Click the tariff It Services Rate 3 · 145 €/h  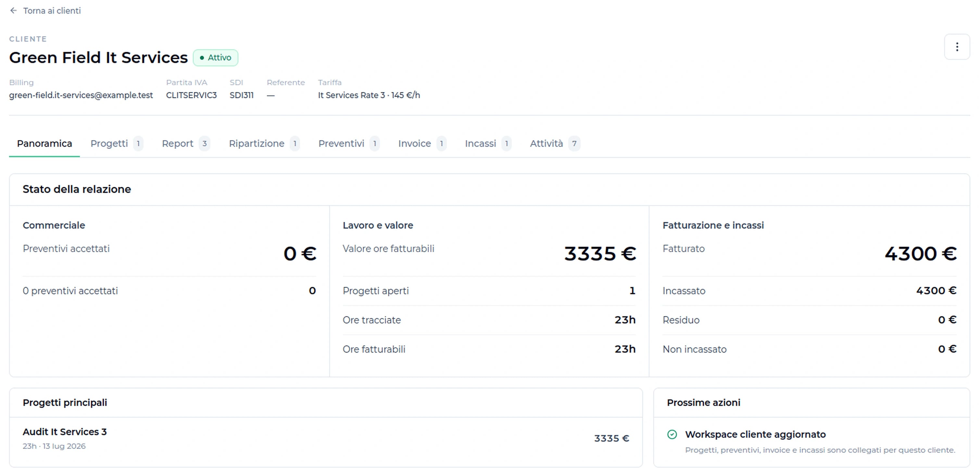(369, 95)
